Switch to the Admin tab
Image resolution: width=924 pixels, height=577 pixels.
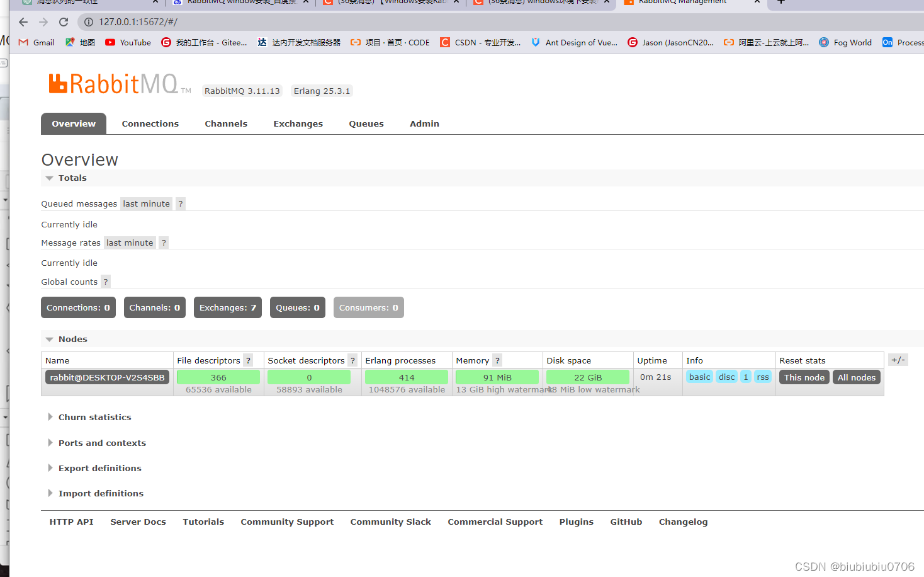pos(425,123)
